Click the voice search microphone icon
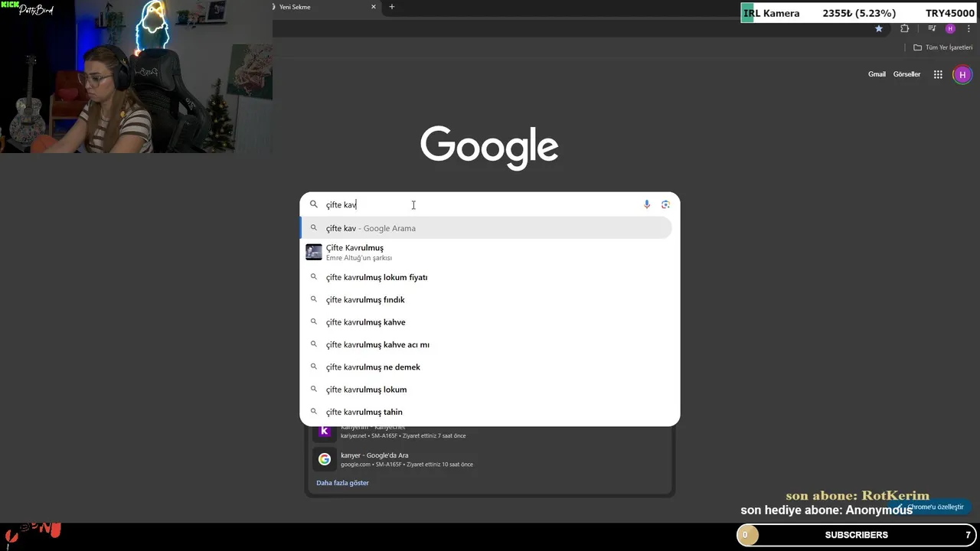 pos(647,204)
